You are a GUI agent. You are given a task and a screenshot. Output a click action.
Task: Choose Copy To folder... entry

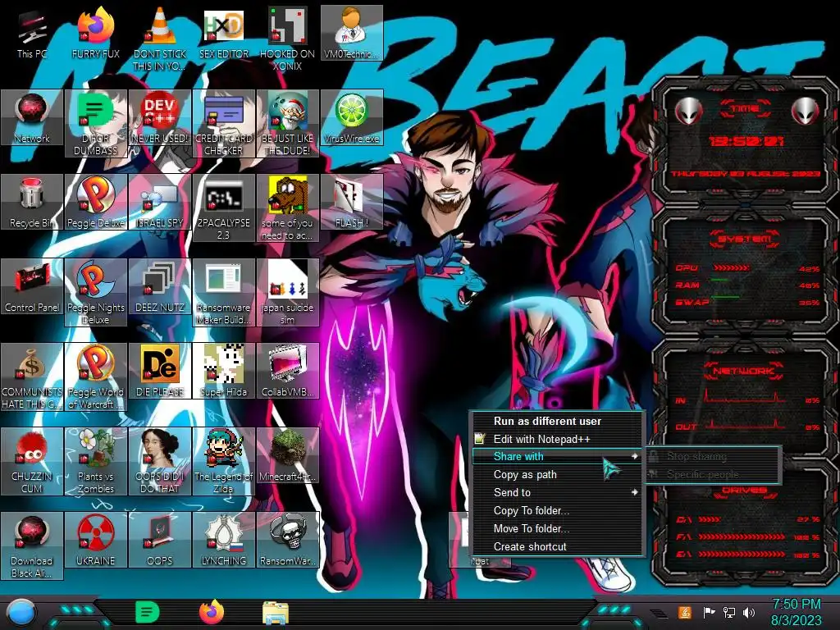[557, 510]
